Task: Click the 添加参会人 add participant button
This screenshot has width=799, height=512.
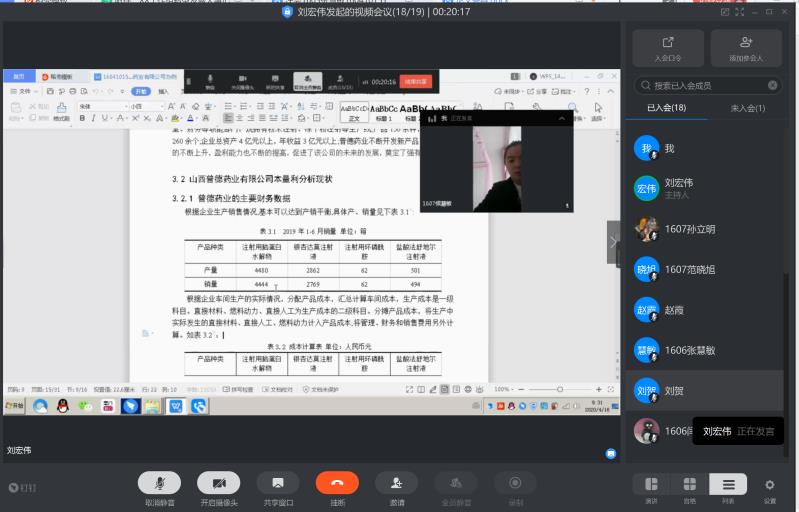Action: 745,48
